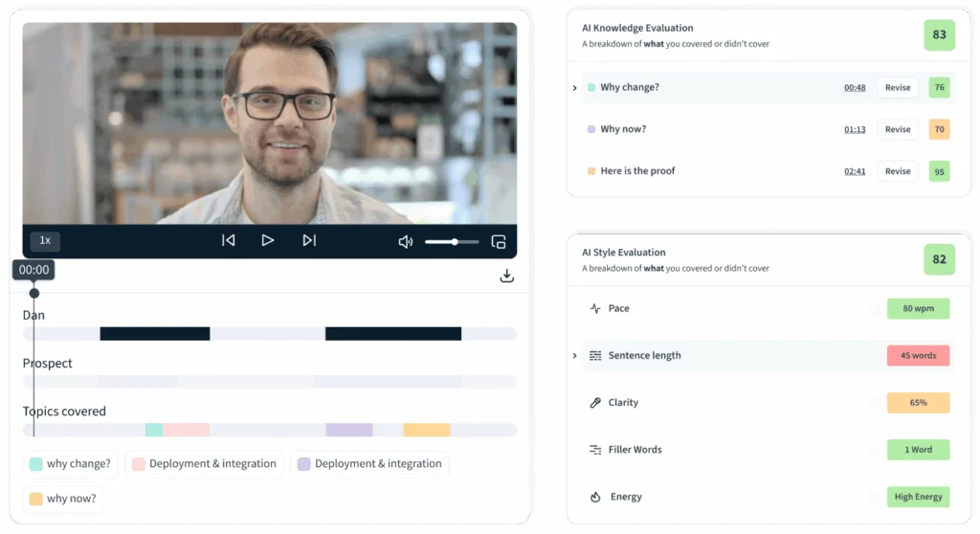The width and height of the screenshot is (980, 534).
Task: Click the 'AI Knowledge Evaluation' heading
Action: (636, 28)
